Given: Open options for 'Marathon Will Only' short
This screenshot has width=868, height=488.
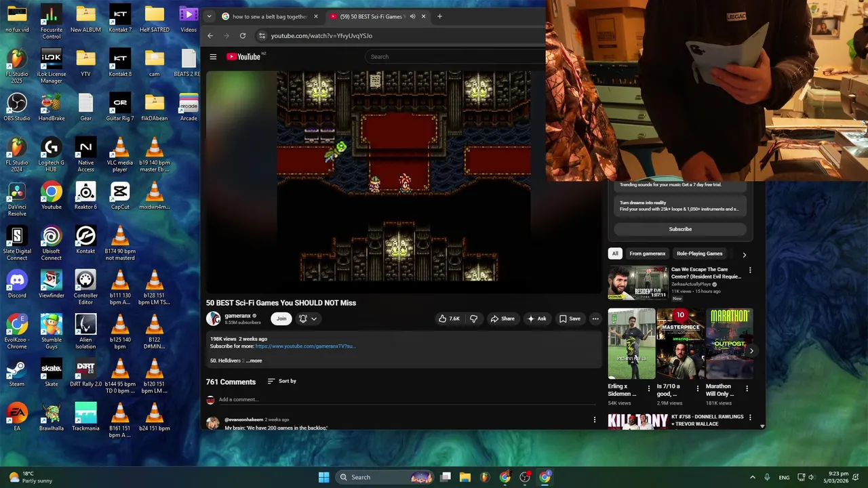Looking at the screenshot, I should (x=747, y=389).
